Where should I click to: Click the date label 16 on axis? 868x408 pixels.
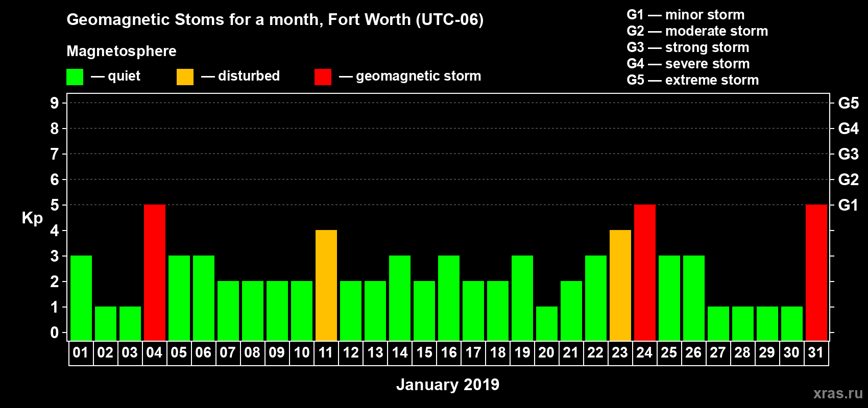point(449,352)
